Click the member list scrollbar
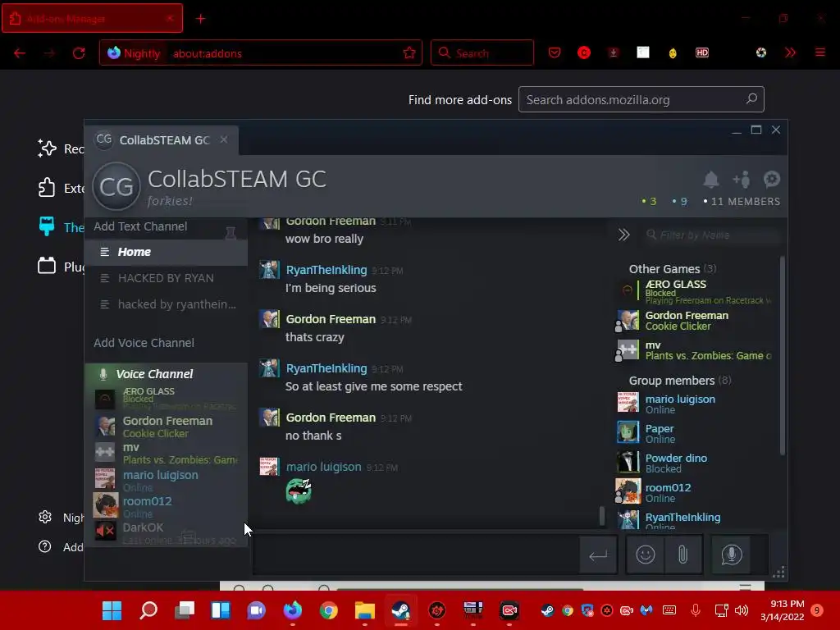The width and height of the screenshot is (840, 630). pyautogui.click(x=782, y=356)
